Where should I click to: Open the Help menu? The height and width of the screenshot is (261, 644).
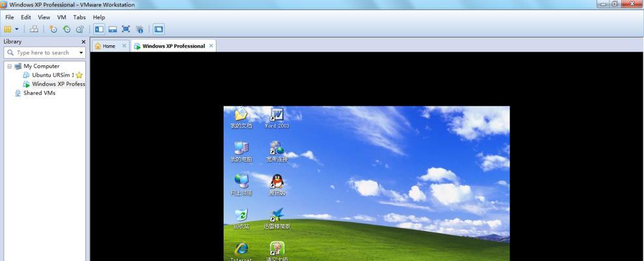[99, 17]
